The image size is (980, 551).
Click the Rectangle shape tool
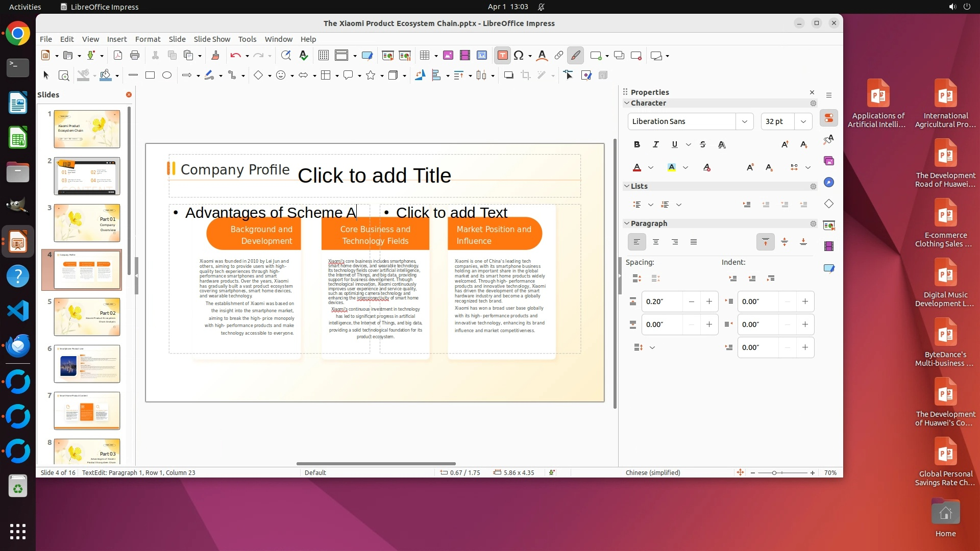pyautogui.click(x=150, y=76)
